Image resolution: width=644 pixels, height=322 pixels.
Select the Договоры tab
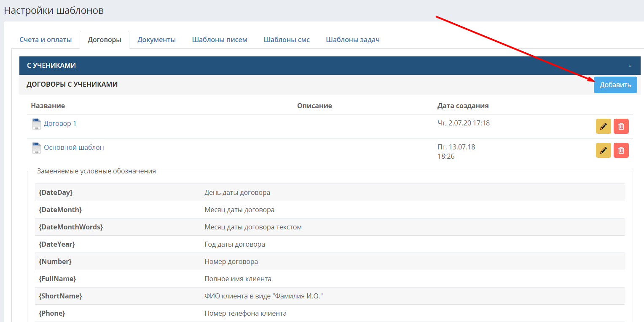click(105, 40)
